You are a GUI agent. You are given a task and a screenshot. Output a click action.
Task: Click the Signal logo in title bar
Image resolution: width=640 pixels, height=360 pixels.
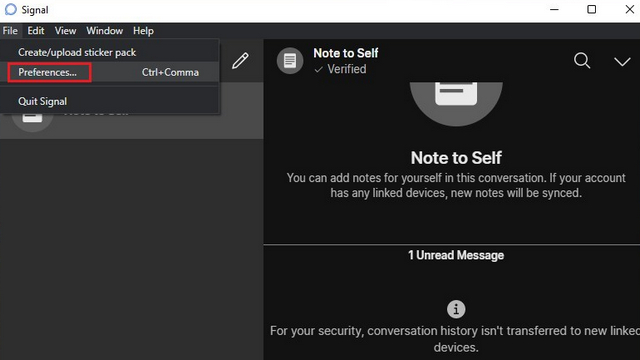[x=11, y=9]
